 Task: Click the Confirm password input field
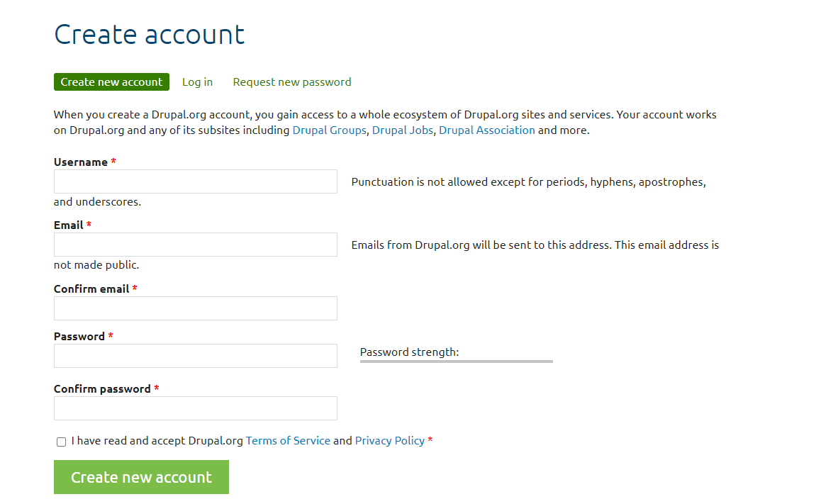(x=195, y=408)
